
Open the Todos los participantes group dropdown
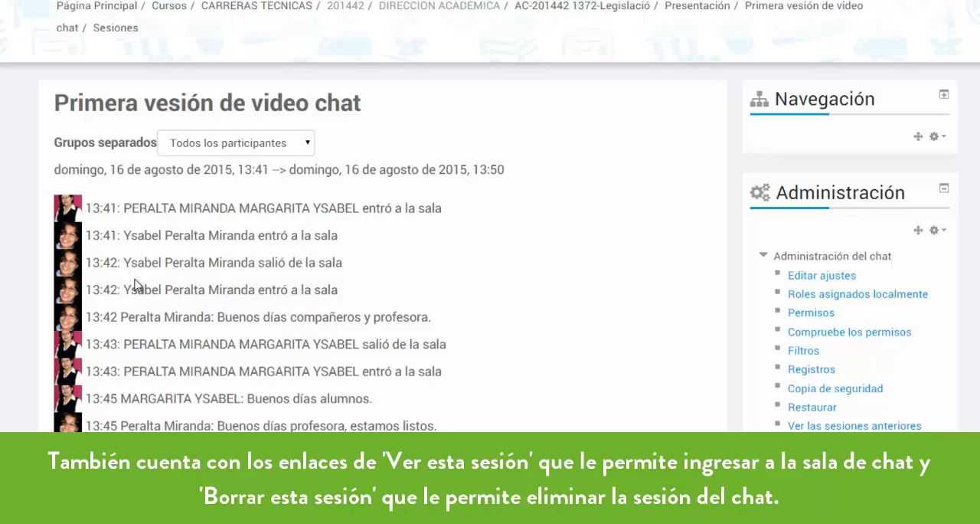[236, 142]
